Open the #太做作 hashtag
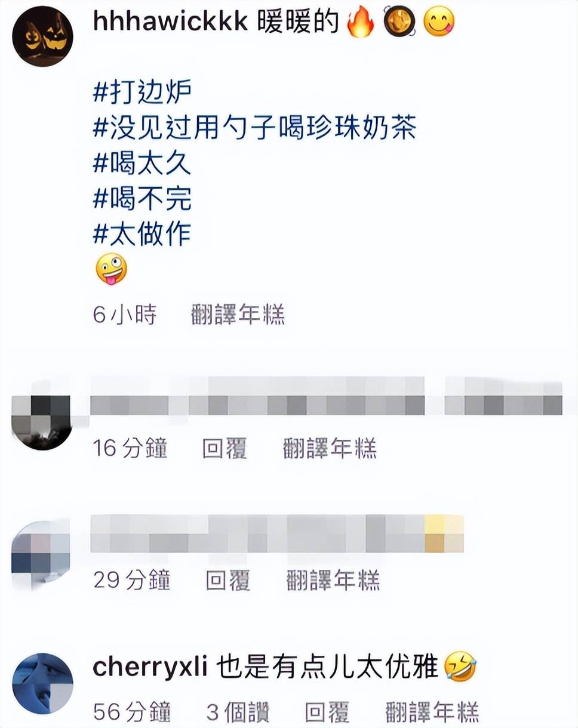The width and height of the screenshot is (578, 728). [x=142, y=233]
